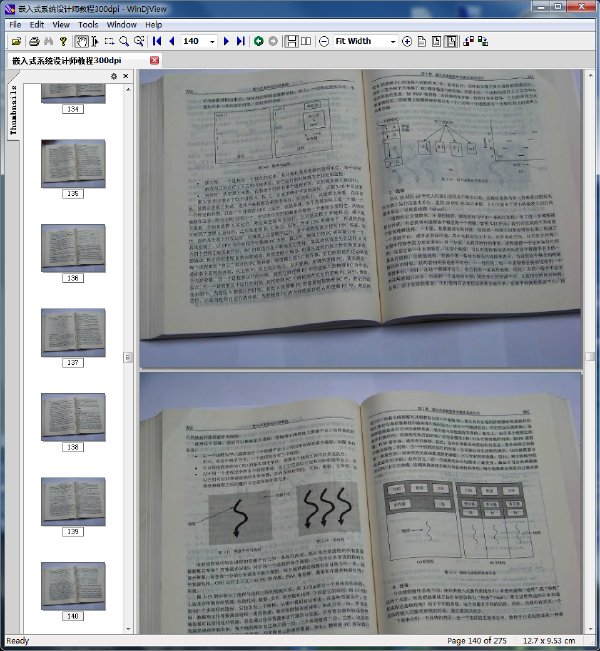Click main document scroll up arrow
600x651 pixels.
[x=590, y=76]
